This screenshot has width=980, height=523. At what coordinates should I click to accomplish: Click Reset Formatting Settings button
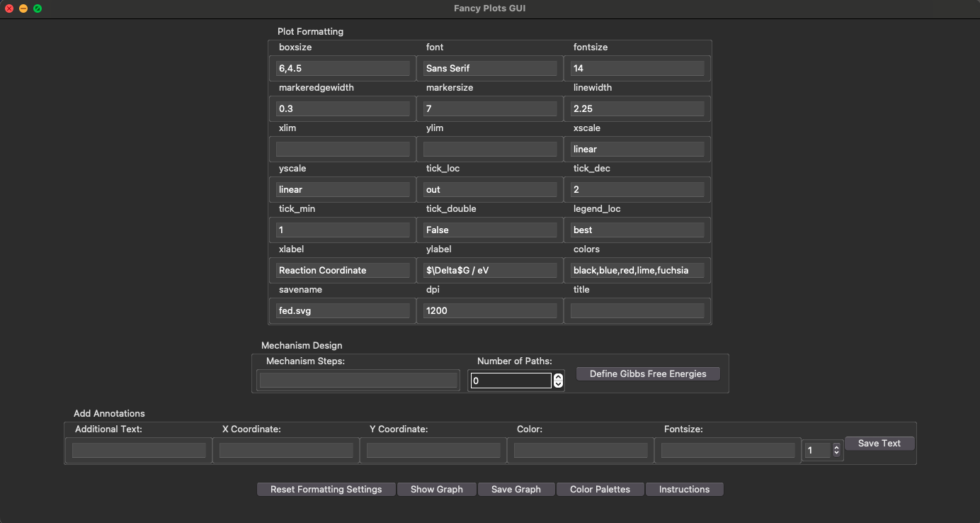pyautogui.click(x=326, y=489)
